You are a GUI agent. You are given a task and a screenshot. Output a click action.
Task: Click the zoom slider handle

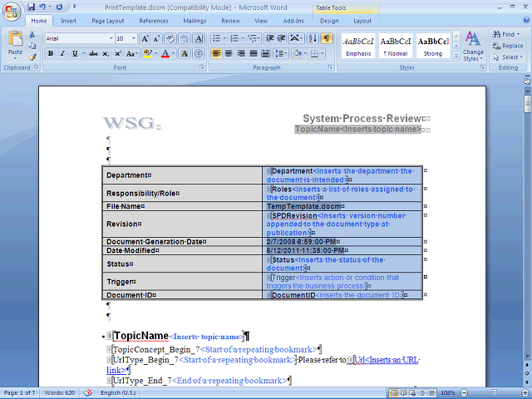495,393
